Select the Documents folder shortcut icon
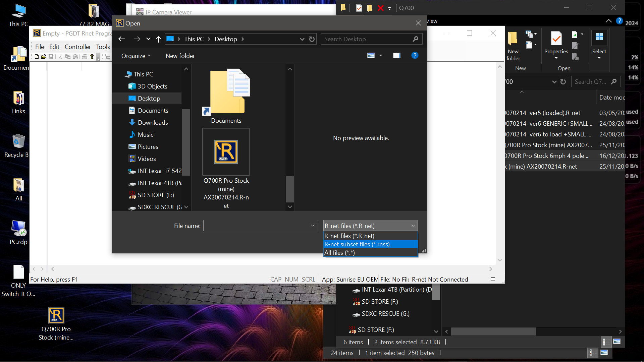The height and width of the screenshot is (362, 644). point(226,92)
